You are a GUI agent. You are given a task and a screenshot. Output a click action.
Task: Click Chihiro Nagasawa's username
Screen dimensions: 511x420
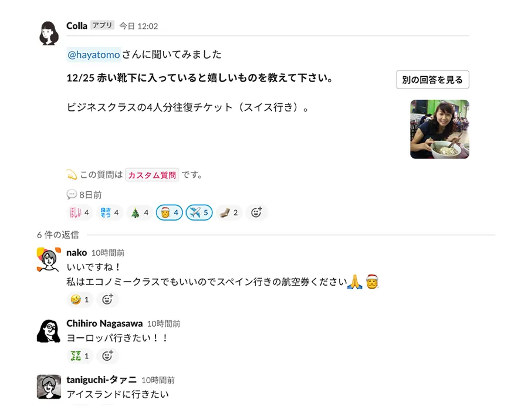(104, 323)
